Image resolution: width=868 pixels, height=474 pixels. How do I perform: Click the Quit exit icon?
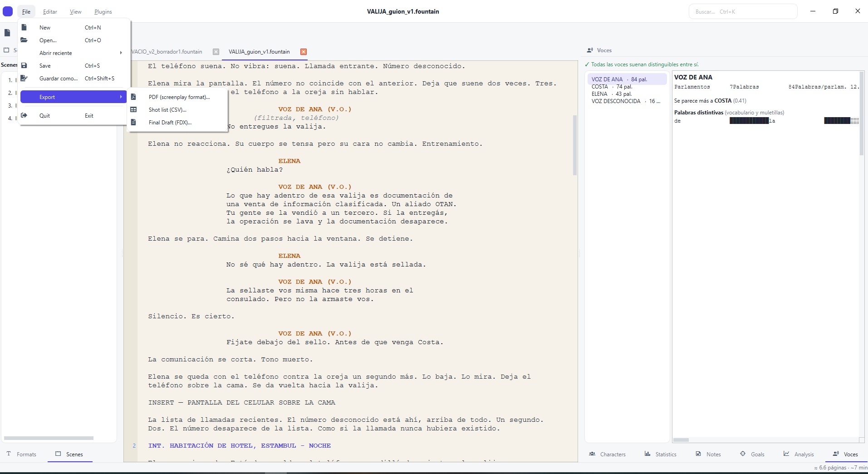[24, 115]
